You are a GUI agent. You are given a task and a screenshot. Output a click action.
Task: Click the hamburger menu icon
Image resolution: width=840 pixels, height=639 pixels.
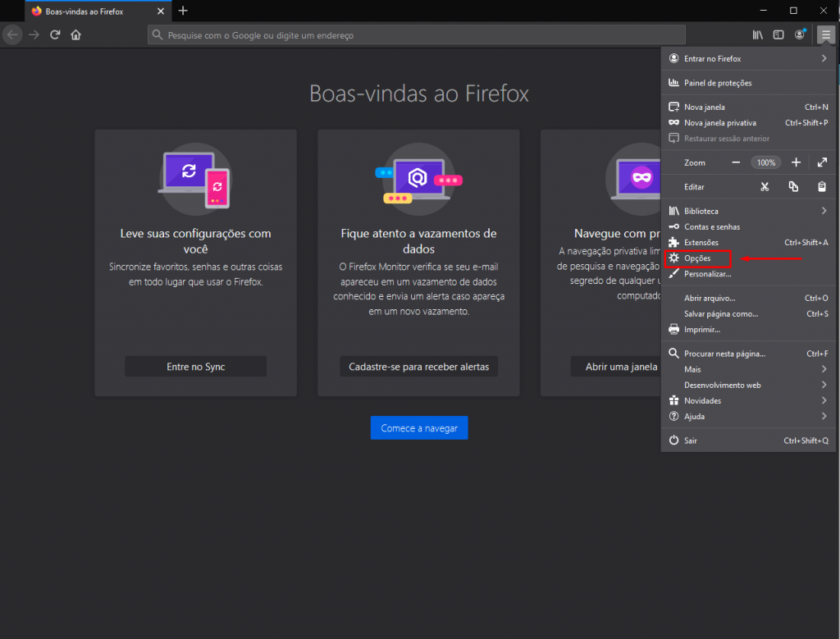825,35
